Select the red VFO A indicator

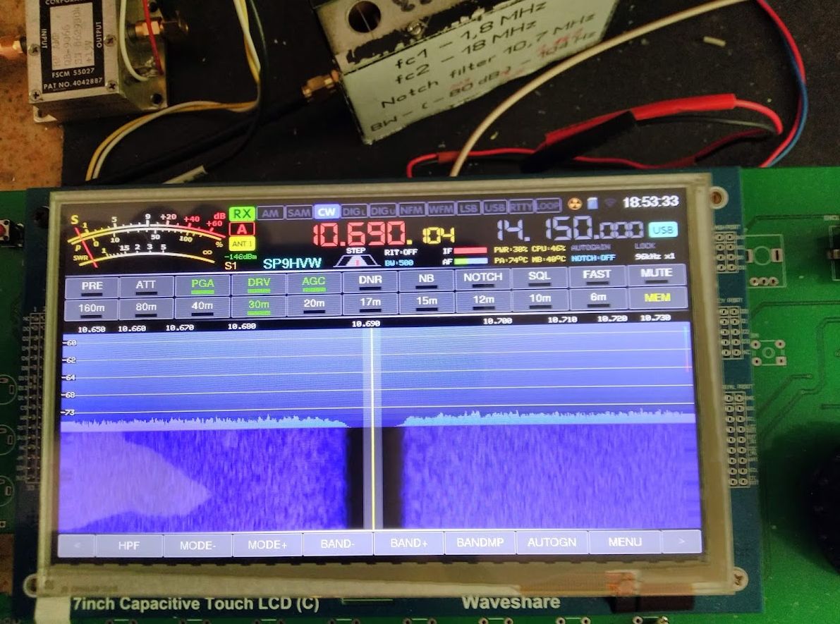(243, 228)
